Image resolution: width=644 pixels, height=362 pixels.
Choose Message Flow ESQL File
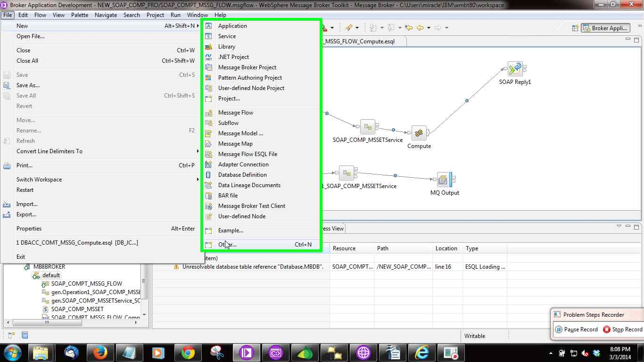tap(262, 154)
